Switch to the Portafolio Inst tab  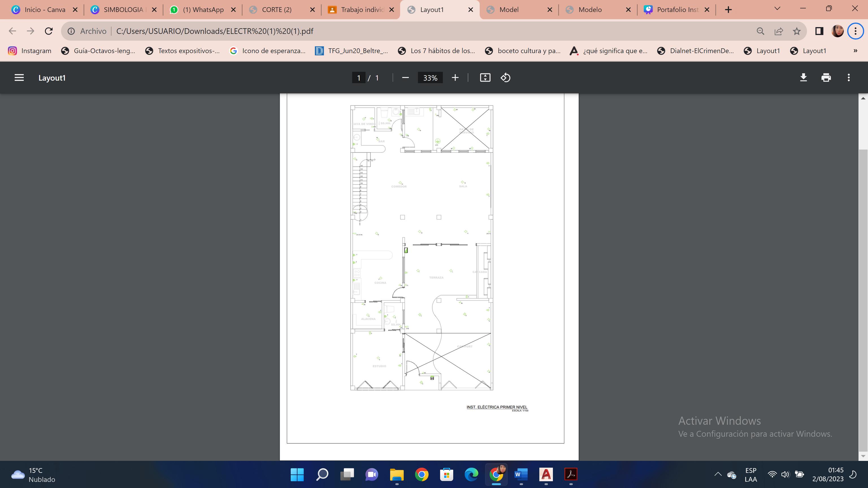tap(677, 10)
